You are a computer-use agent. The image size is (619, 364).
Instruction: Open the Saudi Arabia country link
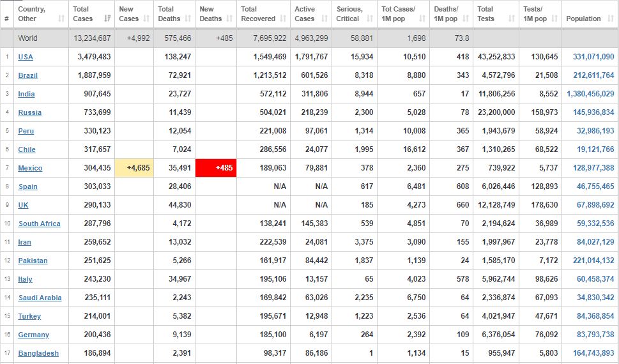coord(40,298)
